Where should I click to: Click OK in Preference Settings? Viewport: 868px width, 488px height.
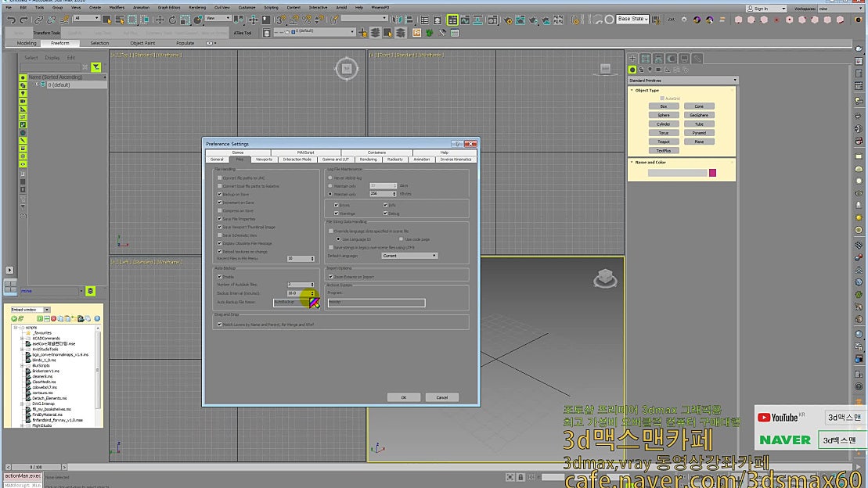coord(404,397)
